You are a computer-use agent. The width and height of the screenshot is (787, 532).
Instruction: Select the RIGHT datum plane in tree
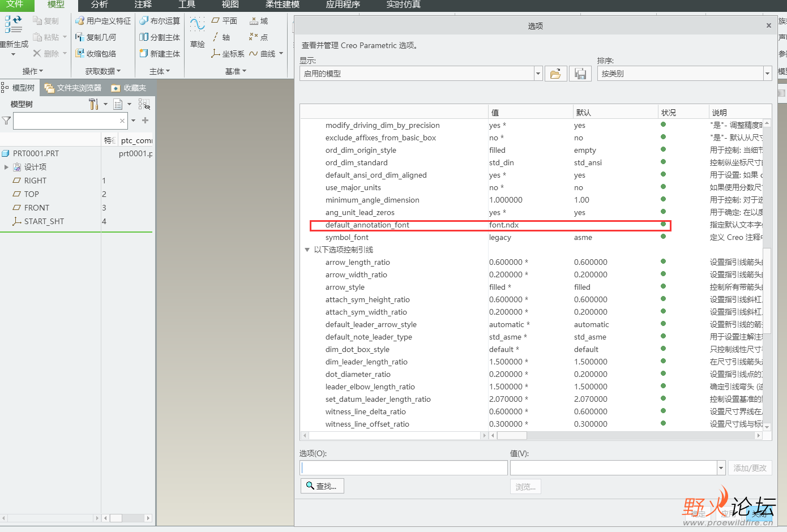coord(35,181)
